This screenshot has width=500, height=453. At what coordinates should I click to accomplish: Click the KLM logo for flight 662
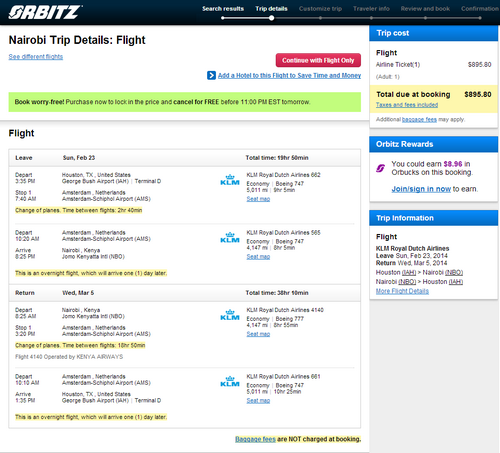[230, 180]
